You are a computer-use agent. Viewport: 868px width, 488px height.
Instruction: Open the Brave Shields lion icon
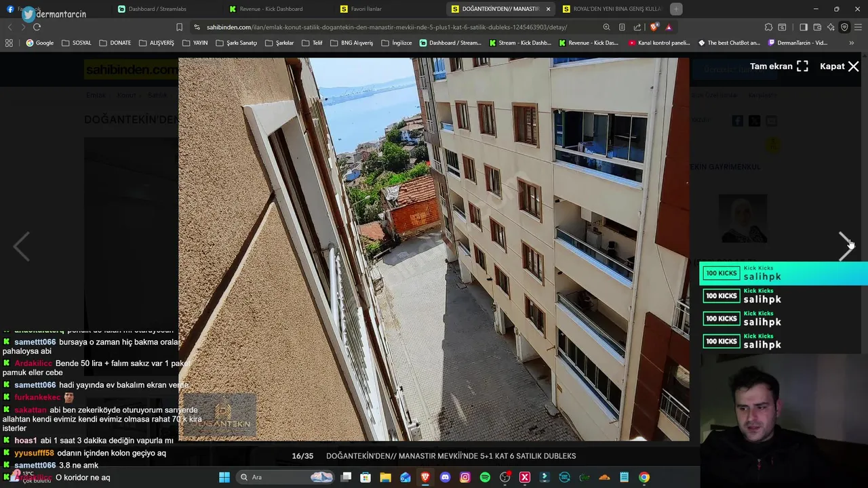pos(654,27)
